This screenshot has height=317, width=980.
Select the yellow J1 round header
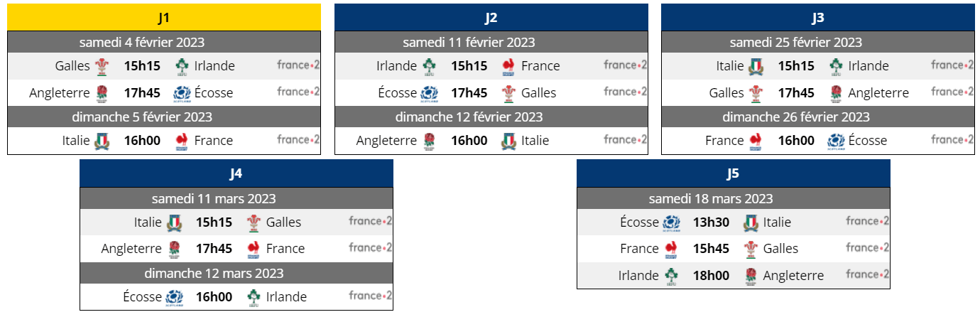click(164, 17)
